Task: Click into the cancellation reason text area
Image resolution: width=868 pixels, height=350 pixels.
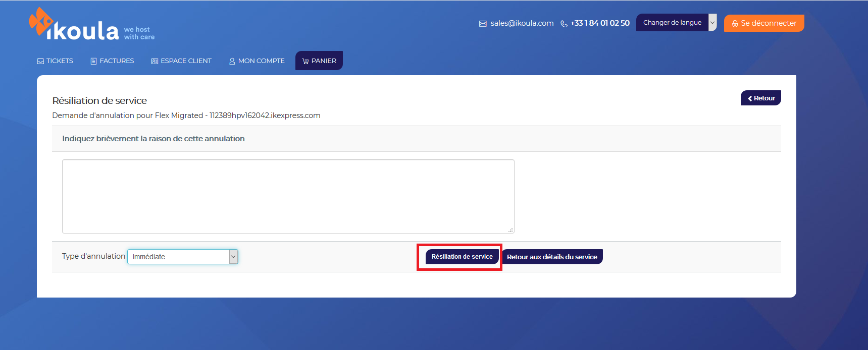Action: (x=288, y=197)
